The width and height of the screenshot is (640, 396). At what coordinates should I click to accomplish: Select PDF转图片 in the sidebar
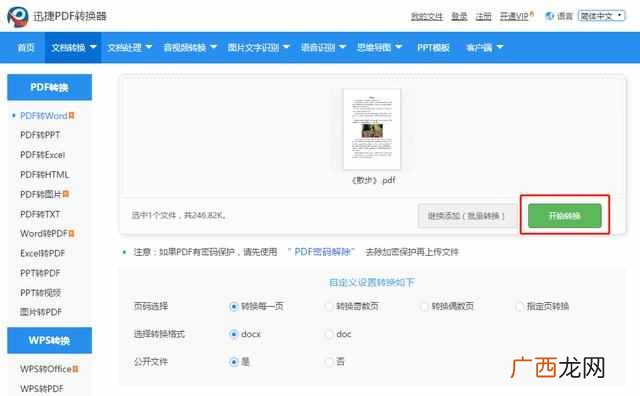[x=40, y=194]
